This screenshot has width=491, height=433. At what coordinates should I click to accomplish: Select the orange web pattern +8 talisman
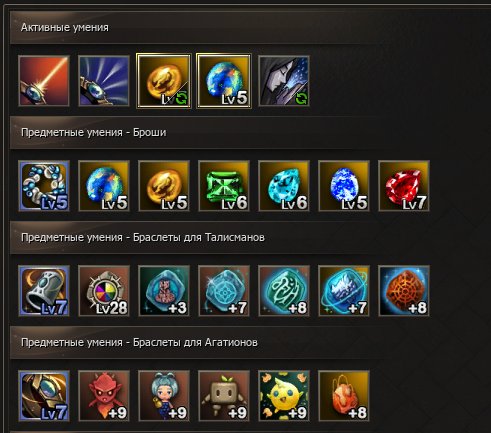[404, 291]
